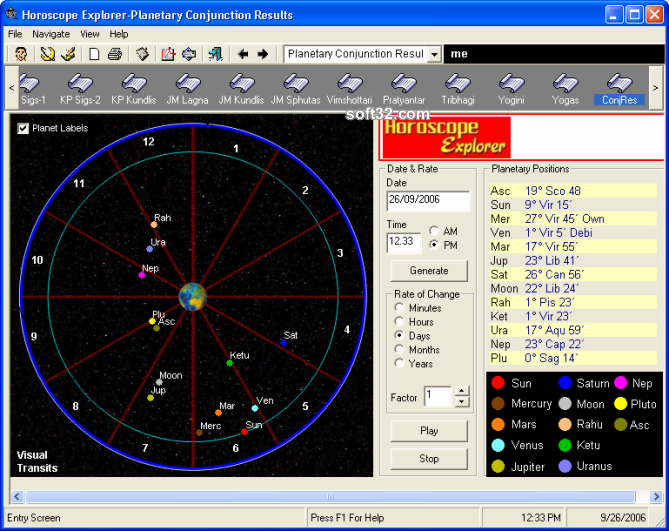The image size is (669, 531).
Task: Click the Ketu planet marker on chart
Action: pos(230,363)
